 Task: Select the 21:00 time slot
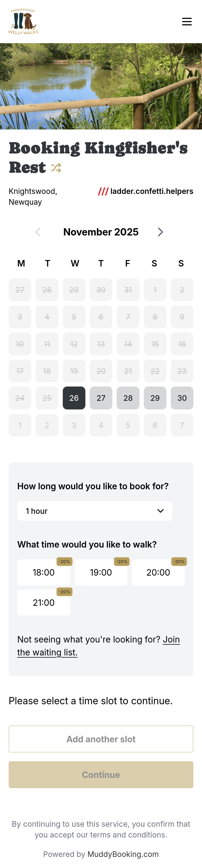click(x=44, y=603)
